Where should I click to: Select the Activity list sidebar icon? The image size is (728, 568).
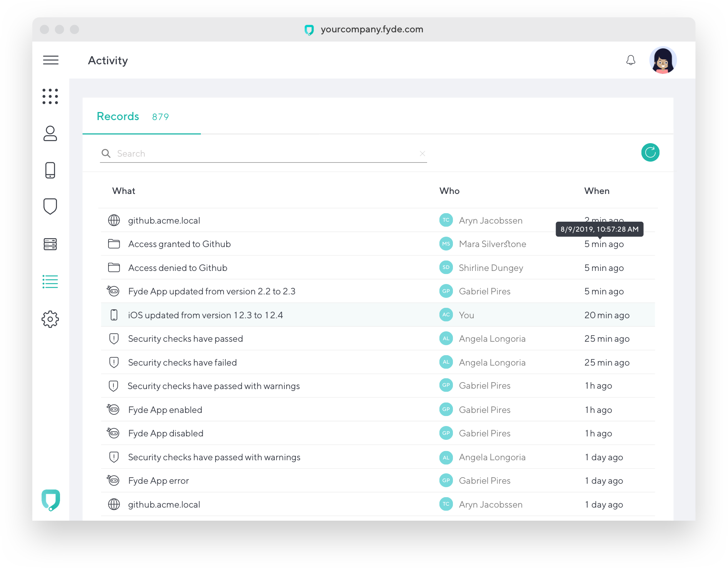pos(50,282)
